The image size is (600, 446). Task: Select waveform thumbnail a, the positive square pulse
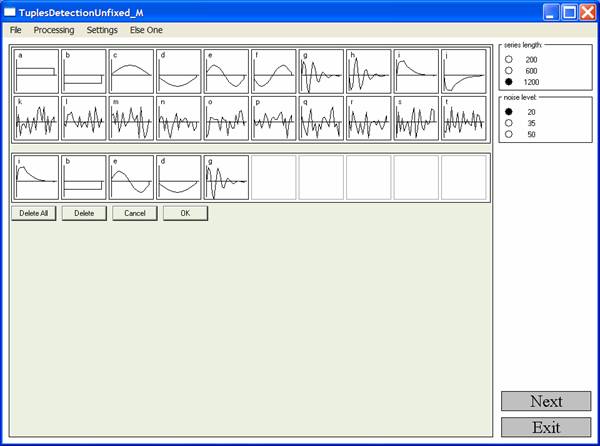click(36, 71)
